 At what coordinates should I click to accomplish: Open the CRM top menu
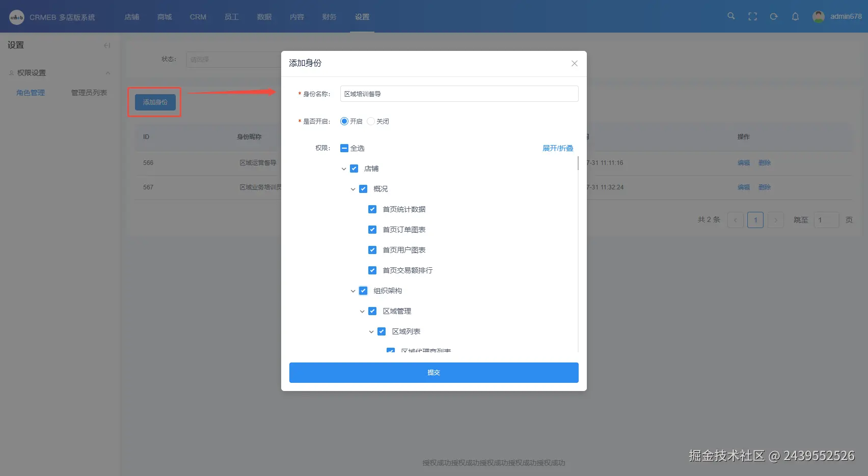198,17
